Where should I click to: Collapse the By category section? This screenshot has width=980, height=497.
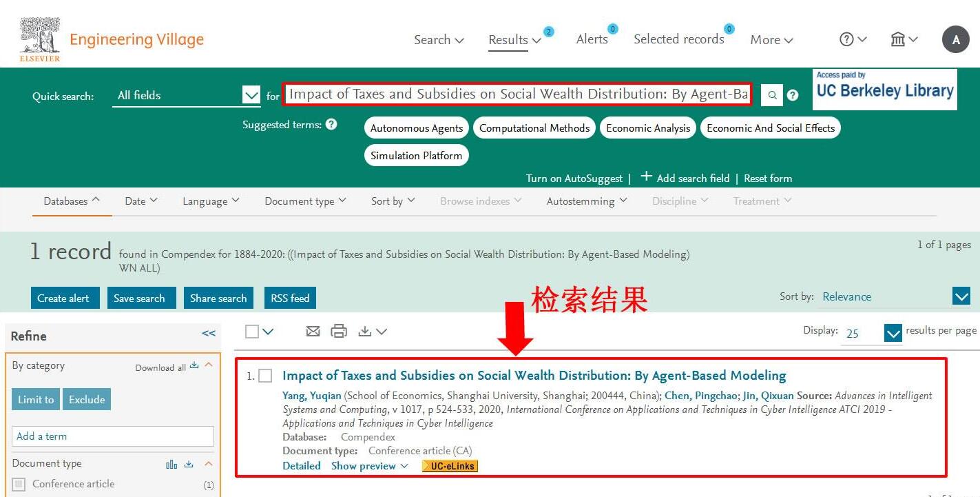209,365
